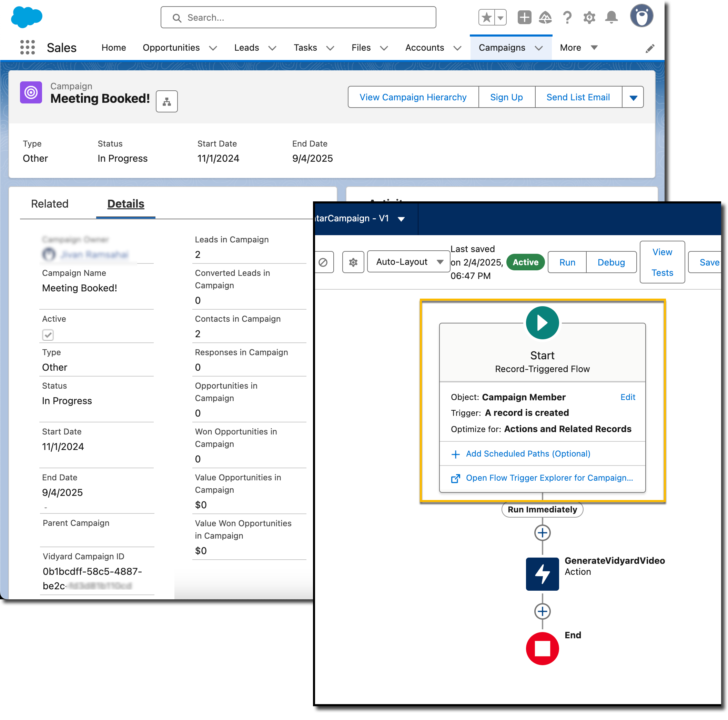Click the flow settings gear icon
This screenshot has width=728, height=720.
click(x=353, y=262)
